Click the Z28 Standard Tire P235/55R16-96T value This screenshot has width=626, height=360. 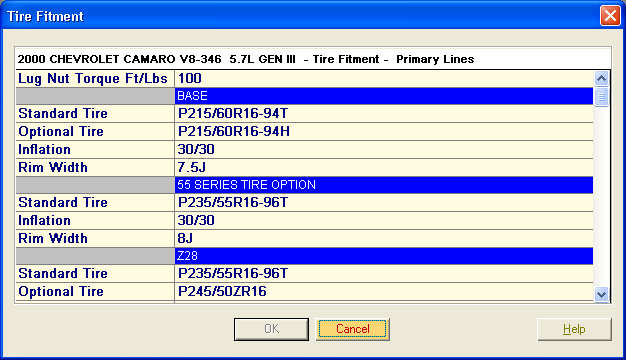(x=233, y=273)
